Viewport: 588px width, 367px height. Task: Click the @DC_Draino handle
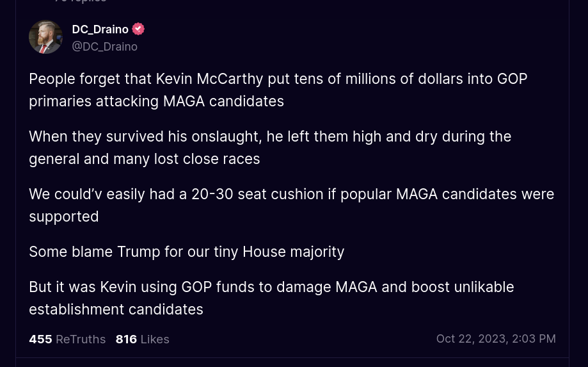[x=105, y=47]
